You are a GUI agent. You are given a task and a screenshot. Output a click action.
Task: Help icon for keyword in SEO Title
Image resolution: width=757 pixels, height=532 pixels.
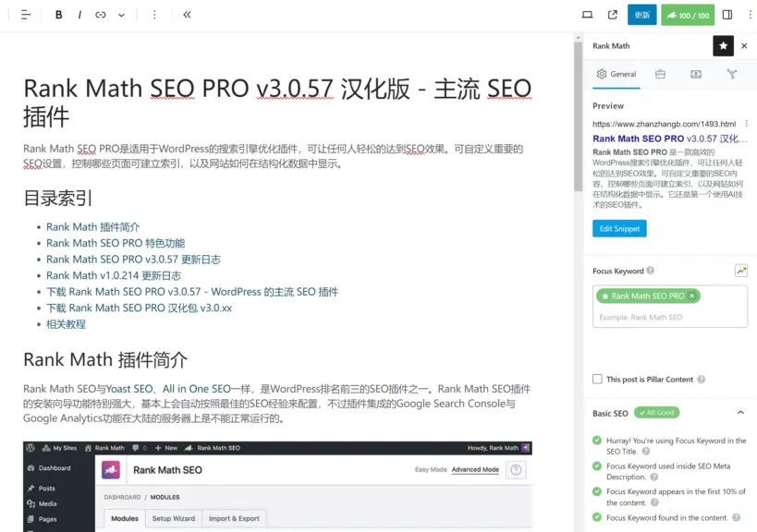tap(645, 452)
